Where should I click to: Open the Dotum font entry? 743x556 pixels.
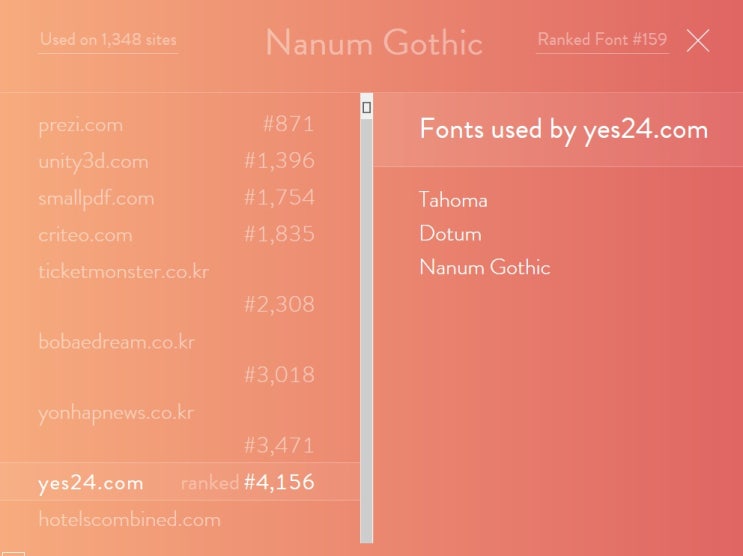point(450,234)
